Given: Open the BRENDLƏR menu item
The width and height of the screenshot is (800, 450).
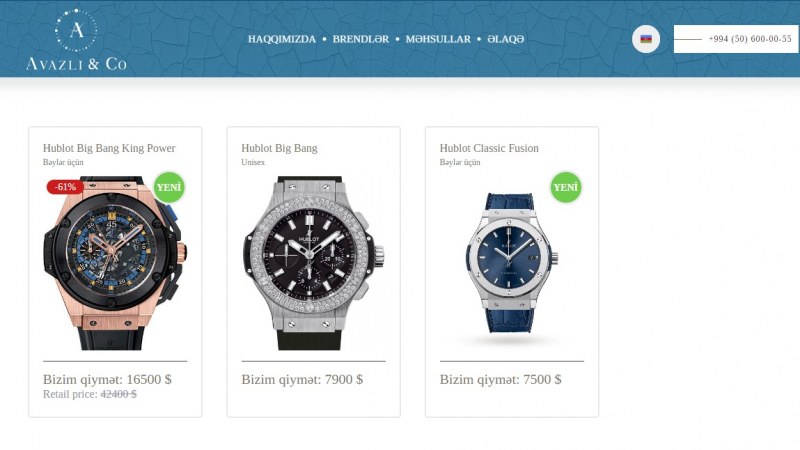Looking at the screenshot, I should [361, 39].
